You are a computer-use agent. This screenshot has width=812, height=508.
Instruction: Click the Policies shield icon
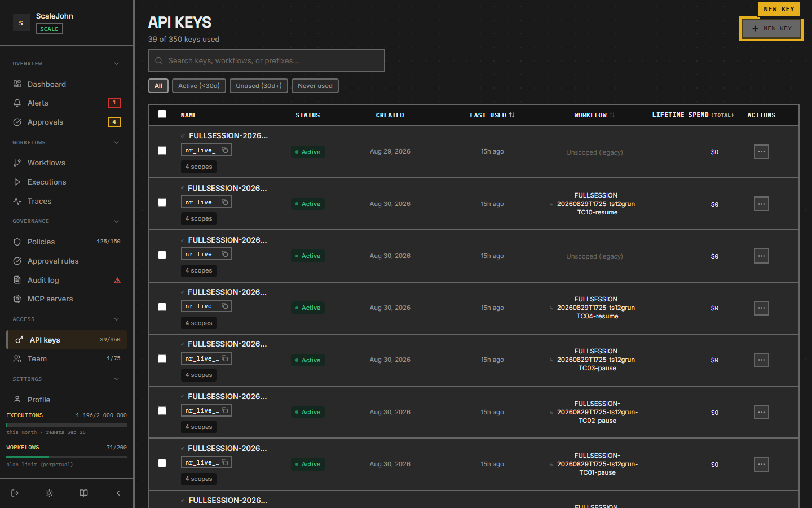(x=17, y=242)
